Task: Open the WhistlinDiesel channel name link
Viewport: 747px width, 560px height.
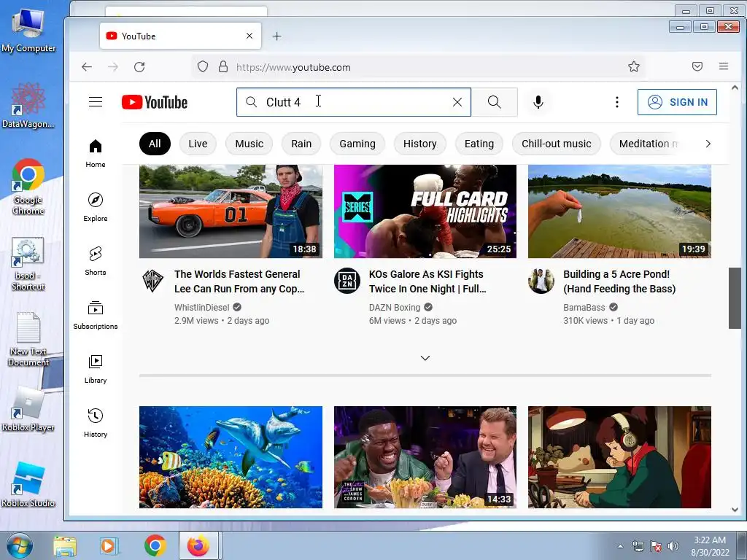Action: tap(201, 308)
